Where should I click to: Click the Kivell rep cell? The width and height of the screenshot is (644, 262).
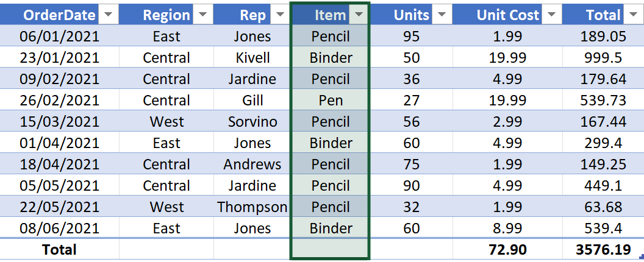point(252,58)
